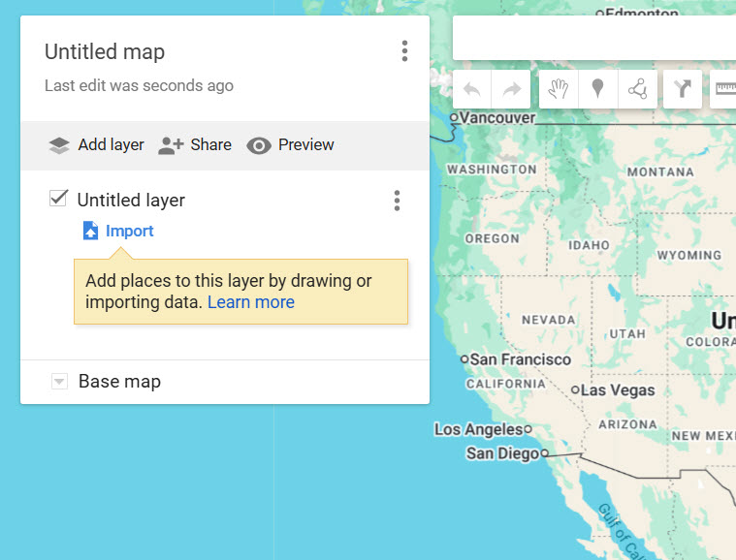Expand the Base map dropdown arrow

pyautogui.click(x=59, y=382)
